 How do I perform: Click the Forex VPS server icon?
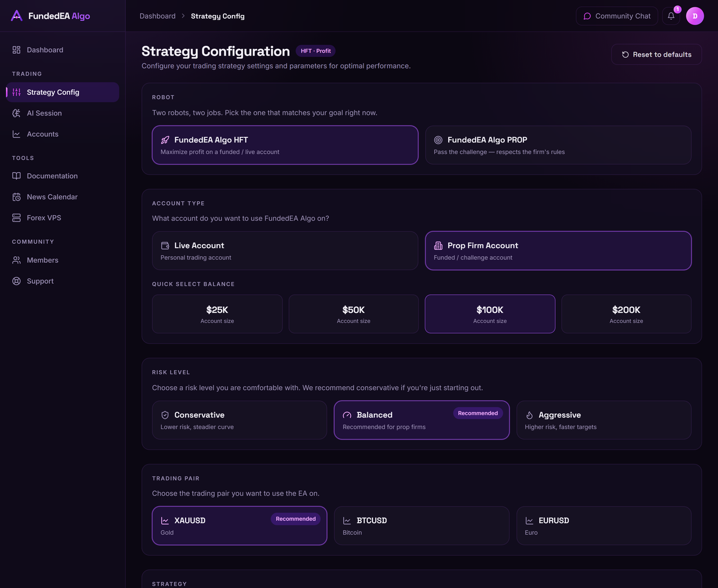pos(16,218)
